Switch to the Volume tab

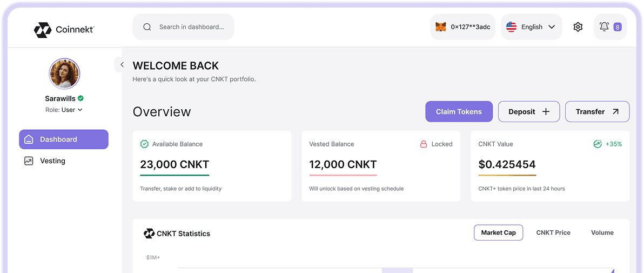click(x=602, y=232)
